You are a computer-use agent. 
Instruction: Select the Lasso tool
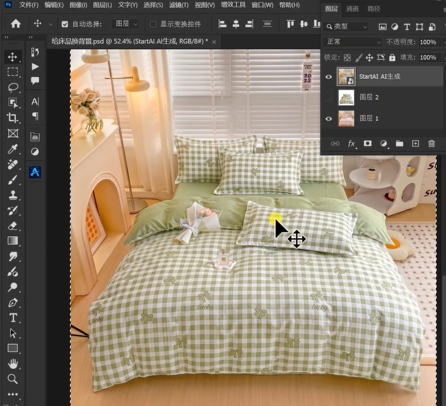tap(13, 87)
